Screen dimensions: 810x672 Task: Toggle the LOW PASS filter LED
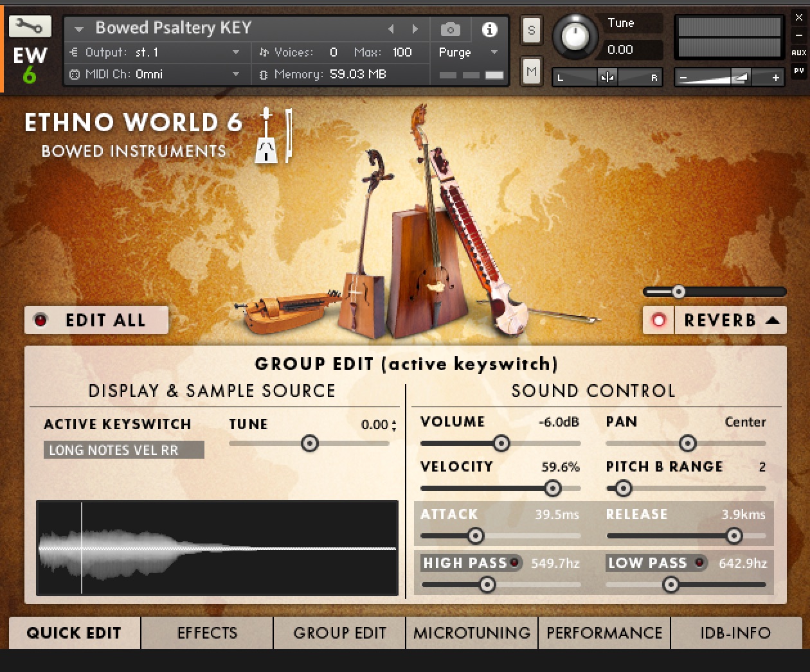click(x=699, y=563)
